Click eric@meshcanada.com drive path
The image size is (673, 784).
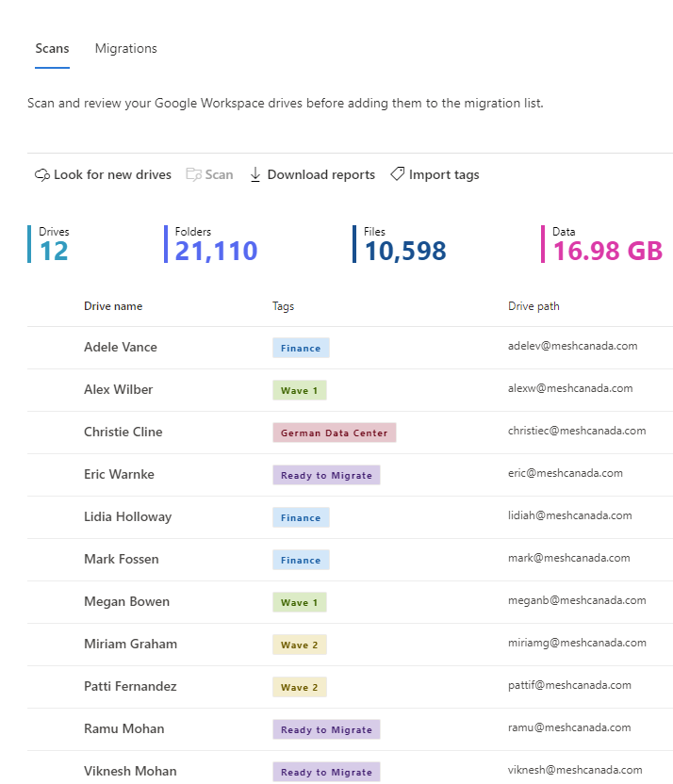tap(566, 473)
